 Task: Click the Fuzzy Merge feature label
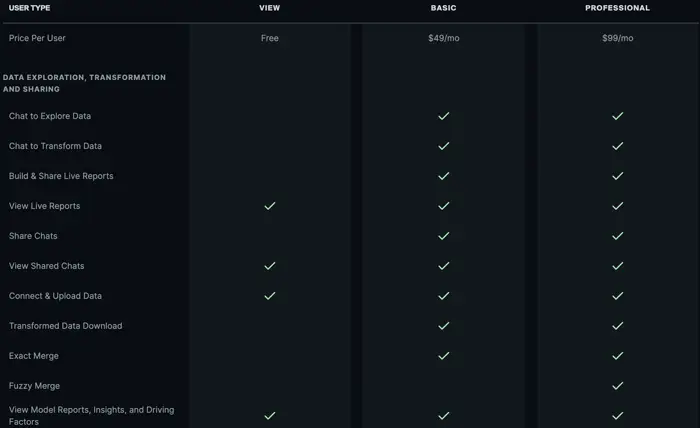click(x=35, y=386)
